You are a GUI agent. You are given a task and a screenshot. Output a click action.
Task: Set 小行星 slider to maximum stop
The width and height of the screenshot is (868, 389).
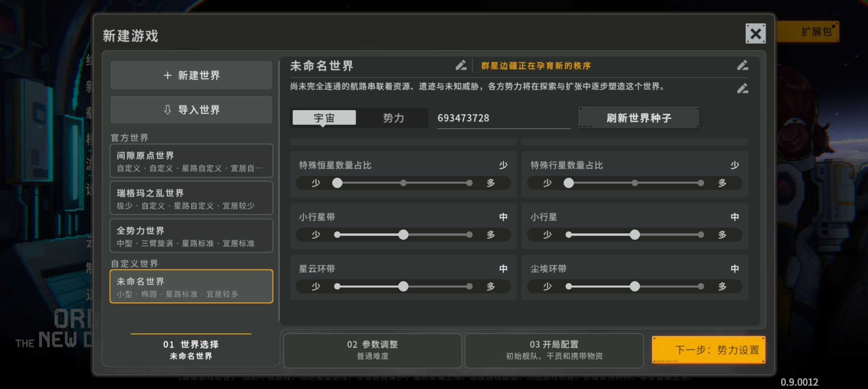(x=701, y=235)
